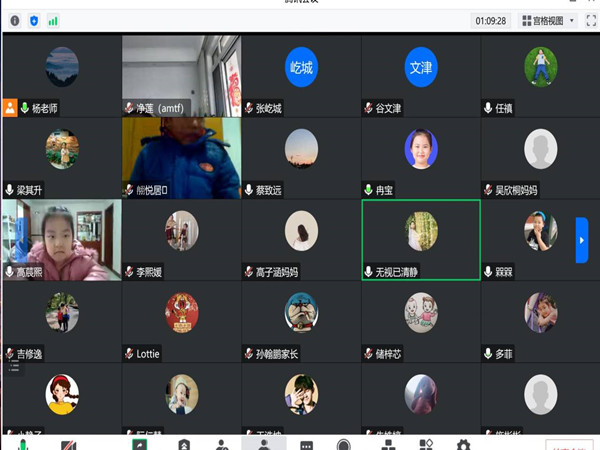Screen dimensions: 600x450
Task: Click muted mic icon beside 吴欣桐妈妈
Action: [488, 190]
